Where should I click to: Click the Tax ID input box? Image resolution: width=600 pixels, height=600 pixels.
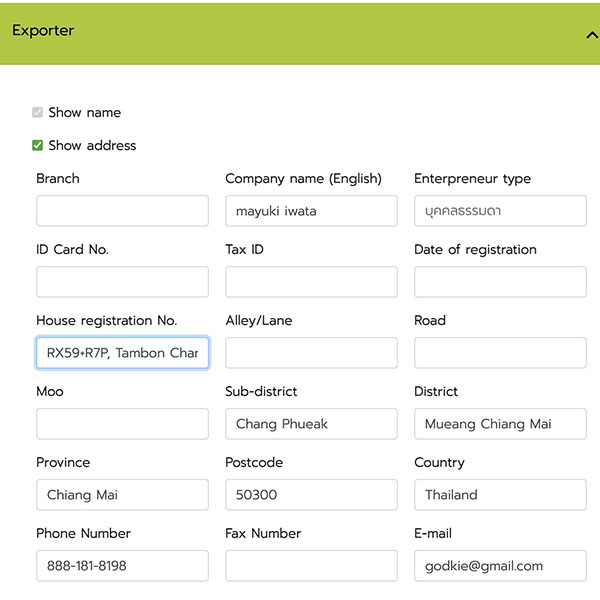[311, 282]
